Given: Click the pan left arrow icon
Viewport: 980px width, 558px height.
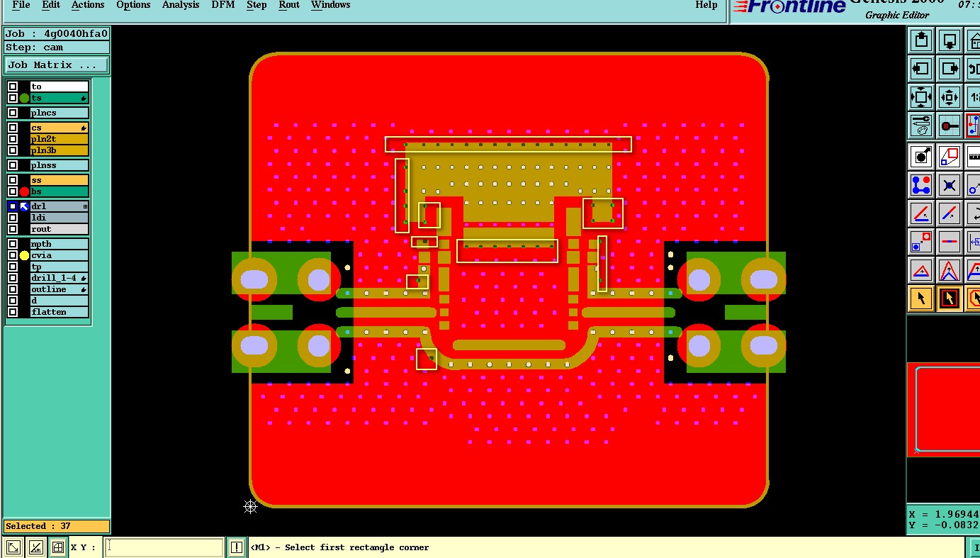Looking at the screenshot, I should pos(921,69).
